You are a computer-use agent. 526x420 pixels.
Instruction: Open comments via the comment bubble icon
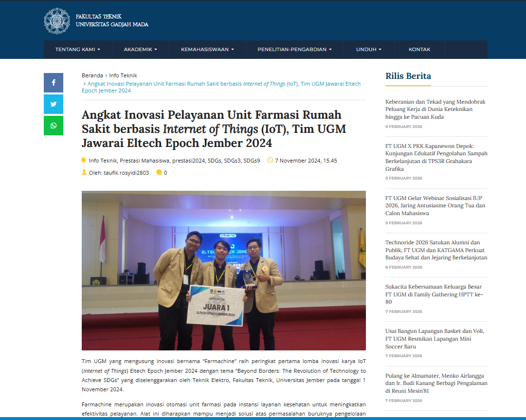(x=158, y=172)
